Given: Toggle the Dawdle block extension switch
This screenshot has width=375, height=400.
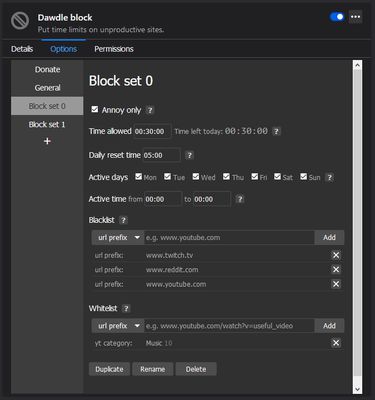Looking at the screenshot, I should tap(337, 17).
